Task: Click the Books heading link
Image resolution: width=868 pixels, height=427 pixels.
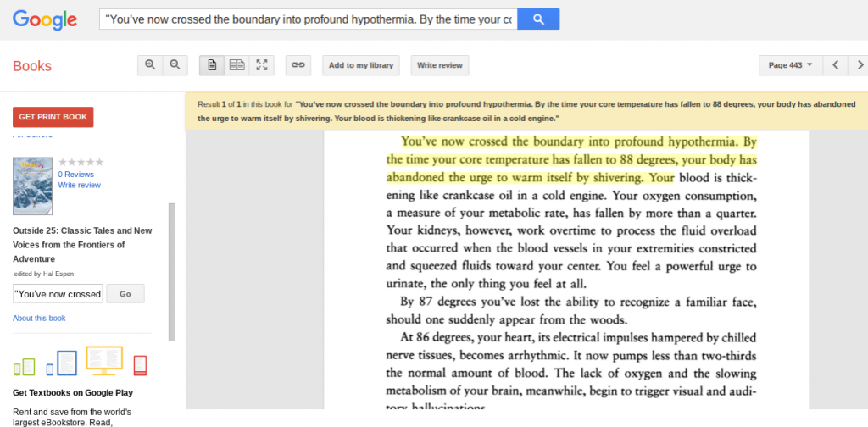Action: [x=32, y=66]
